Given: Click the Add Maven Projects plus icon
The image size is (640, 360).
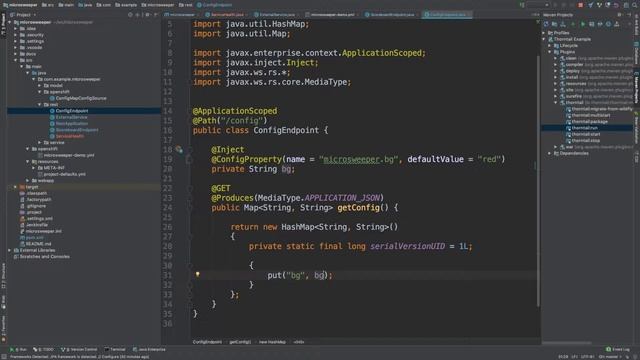Looking at the screenshot, I should pos(573,24).
